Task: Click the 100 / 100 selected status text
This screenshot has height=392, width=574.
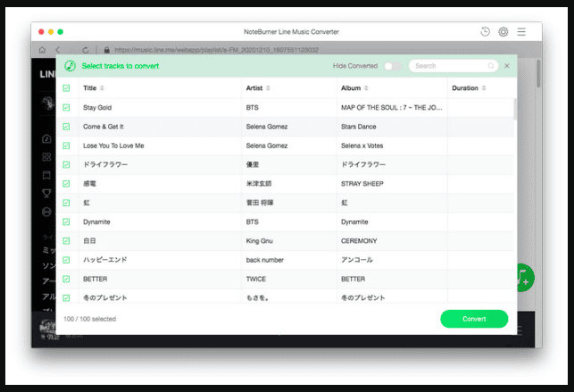Action: pos(89,319)
